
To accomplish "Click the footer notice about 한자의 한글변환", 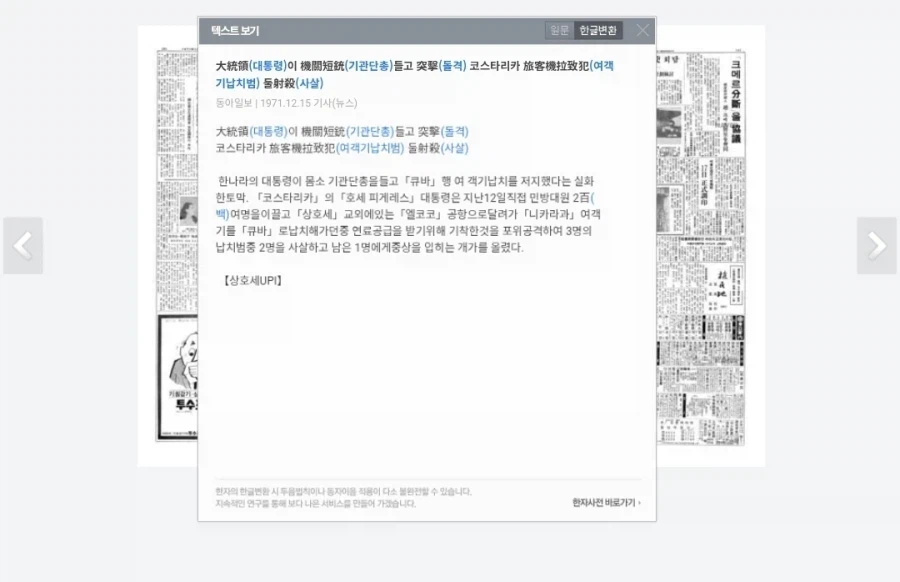I will tap(343, 498).
